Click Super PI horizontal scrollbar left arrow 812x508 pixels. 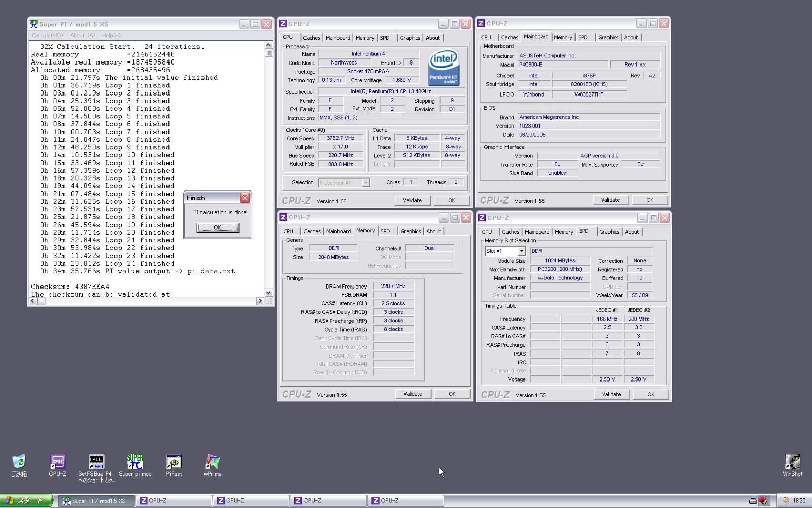coord(33,301)
